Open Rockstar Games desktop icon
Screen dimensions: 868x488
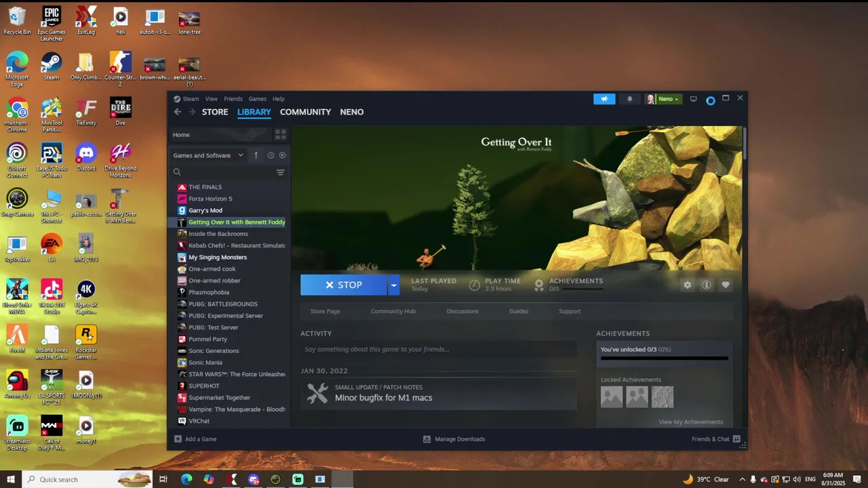click(86, 342)
